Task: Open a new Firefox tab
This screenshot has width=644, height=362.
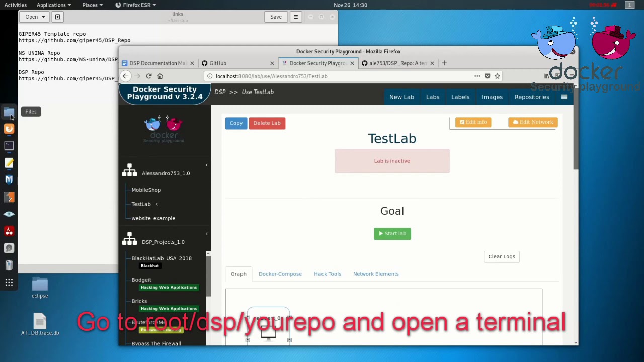Action: (444, 63)
